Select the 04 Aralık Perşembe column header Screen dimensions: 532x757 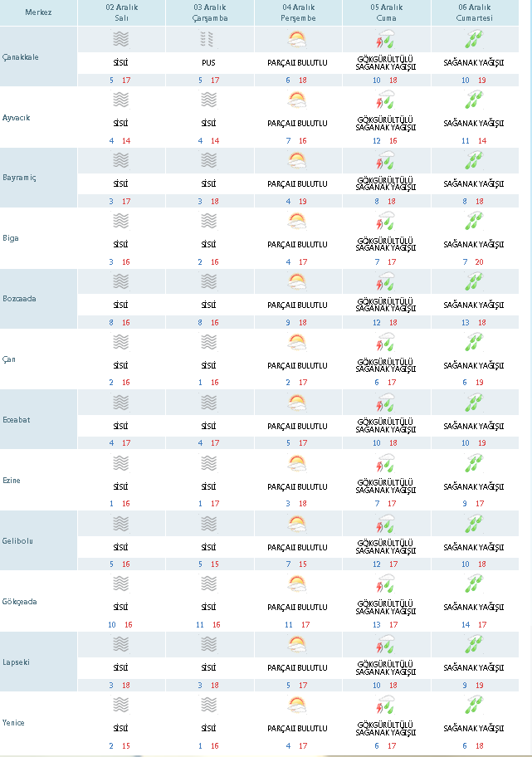pos(297,12)
